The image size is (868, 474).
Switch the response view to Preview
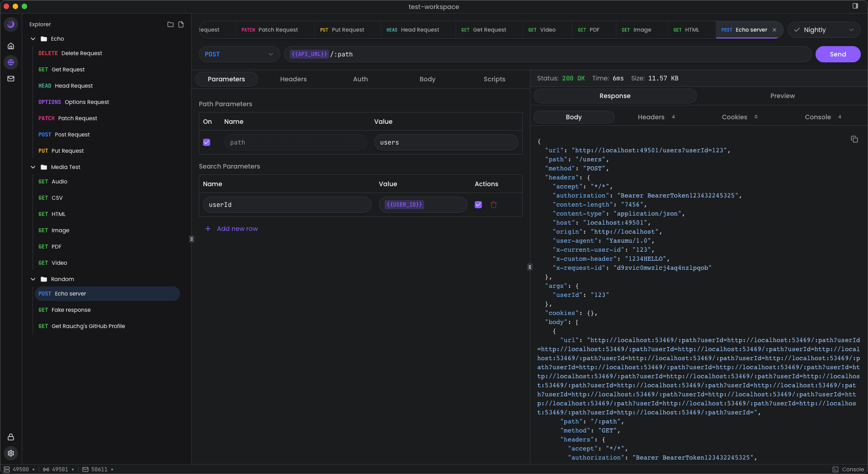783,96
